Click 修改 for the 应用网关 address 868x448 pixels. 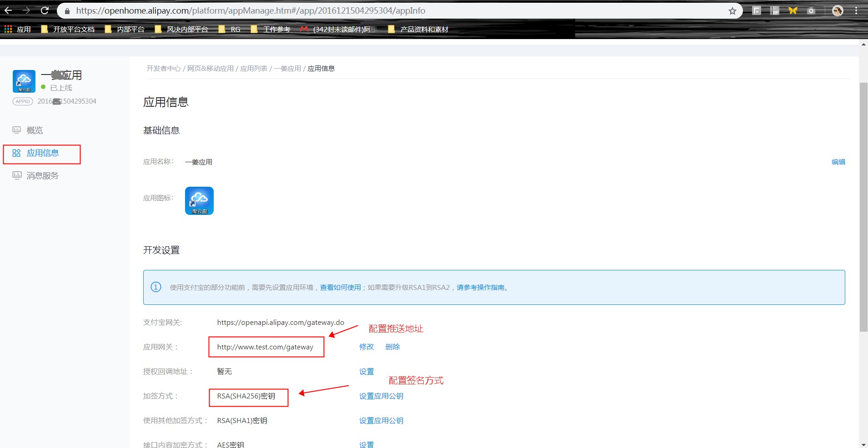coord(366,347)
